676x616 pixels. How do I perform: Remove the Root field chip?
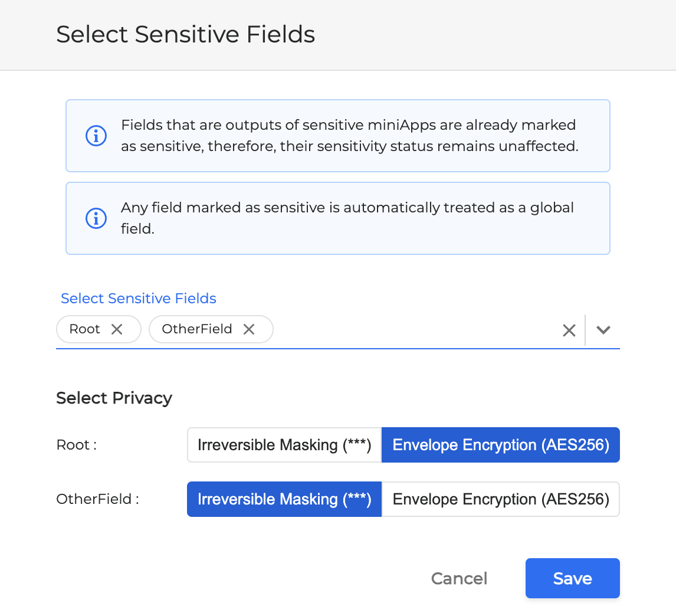[x=117, y=329]
